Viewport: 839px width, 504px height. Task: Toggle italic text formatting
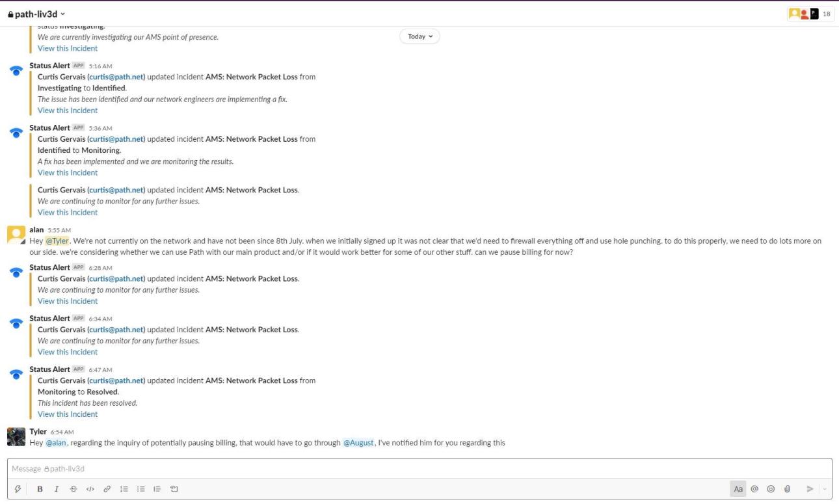coord(57,489)
